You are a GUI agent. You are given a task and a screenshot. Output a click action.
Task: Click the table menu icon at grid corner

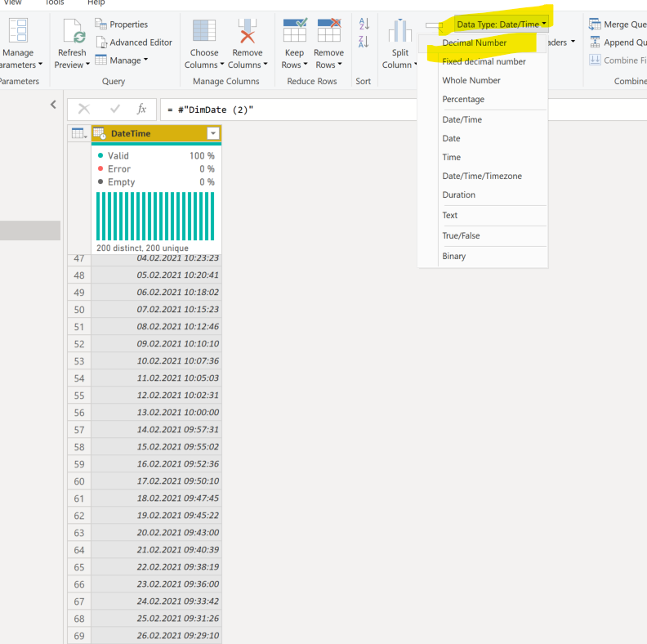click(79, 133)
